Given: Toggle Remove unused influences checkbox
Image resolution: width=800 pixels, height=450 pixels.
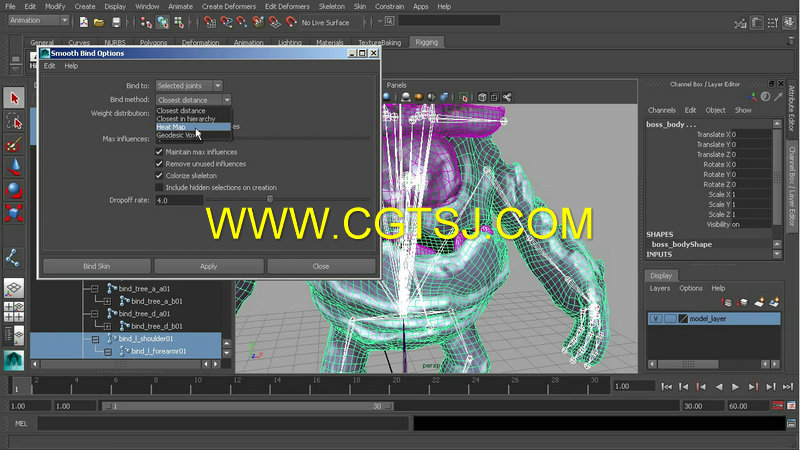Looking at the screenshot, I should click(159, 164).
